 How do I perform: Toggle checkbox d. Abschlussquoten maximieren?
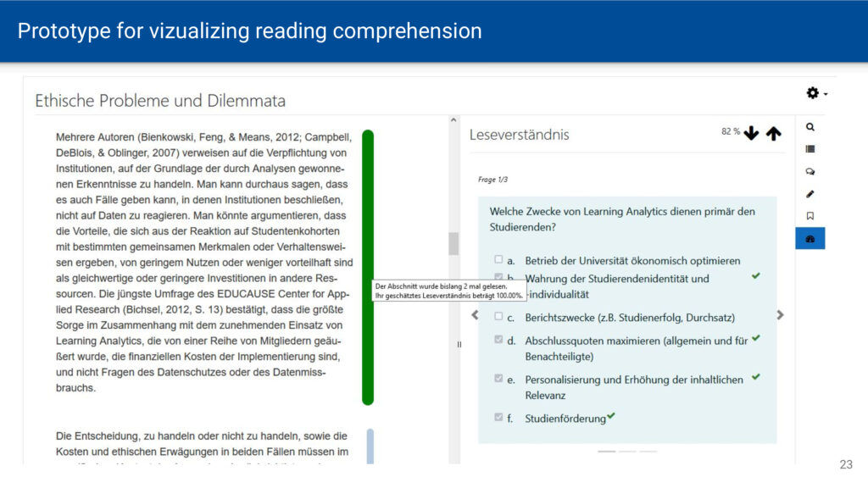click(x=498, y=340)
